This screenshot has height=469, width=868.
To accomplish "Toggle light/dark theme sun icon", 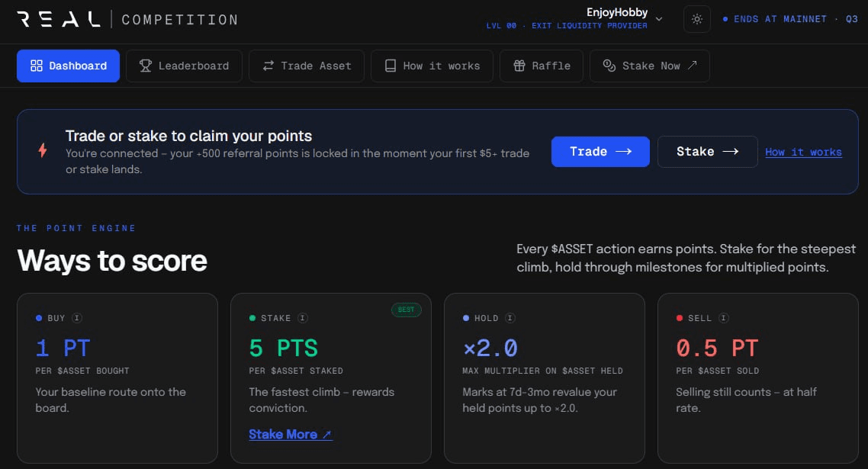I will click(x=697, y=19).
